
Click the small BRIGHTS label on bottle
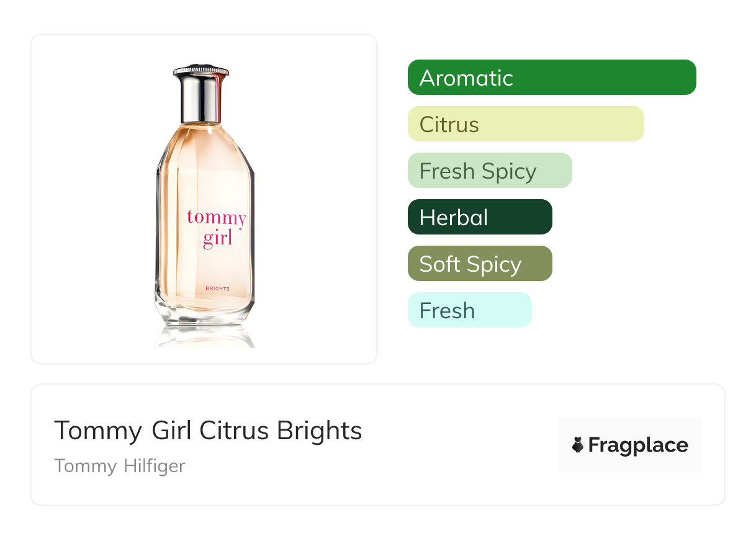(x=217, y=288)
